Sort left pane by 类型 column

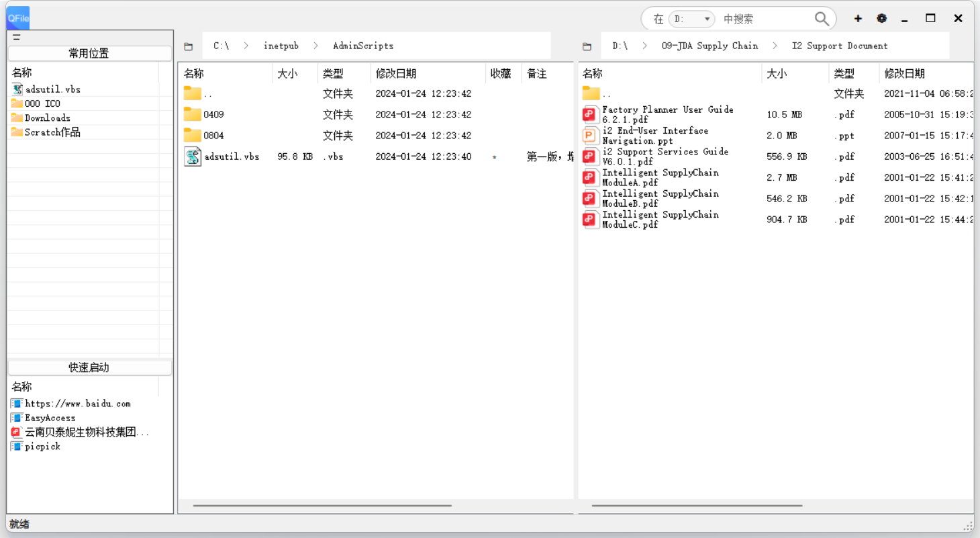click(x=344, y=73)
